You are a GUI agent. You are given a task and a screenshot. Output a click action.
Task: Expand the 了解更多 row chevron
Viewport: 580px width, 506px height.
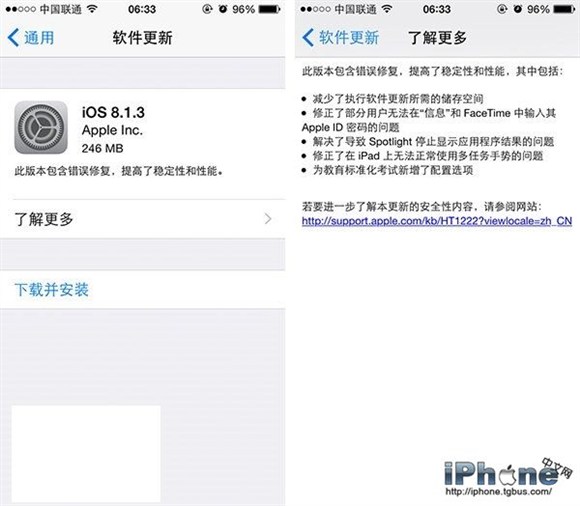[268, 219]
